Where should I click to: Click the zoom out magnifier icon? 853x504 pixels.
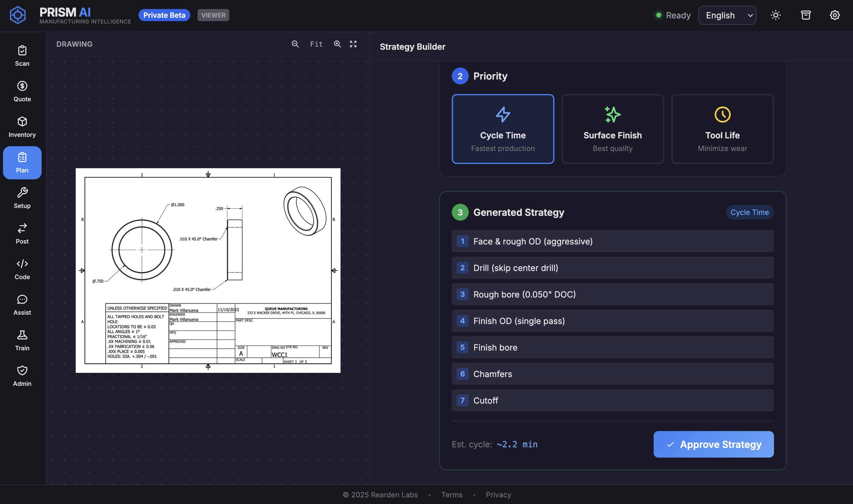[x=295, y=44]
